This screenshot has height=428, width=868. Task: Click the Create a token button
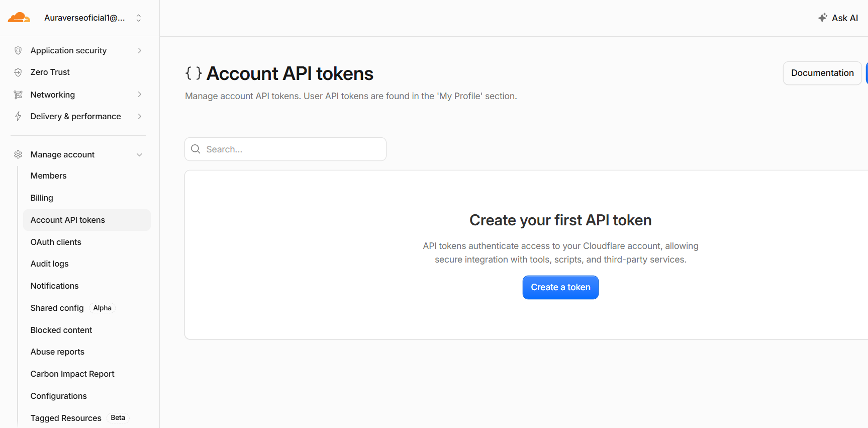560,287
